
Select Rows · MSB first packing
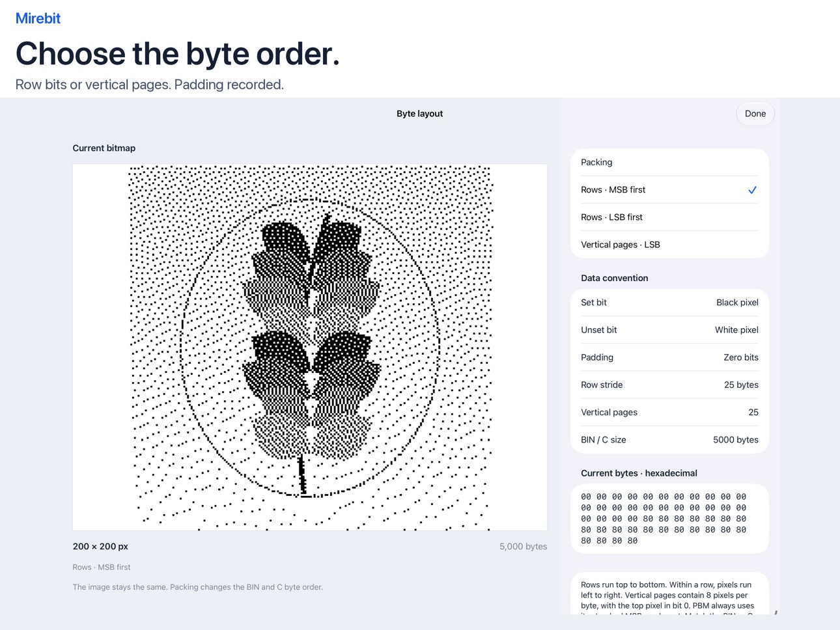669,190
